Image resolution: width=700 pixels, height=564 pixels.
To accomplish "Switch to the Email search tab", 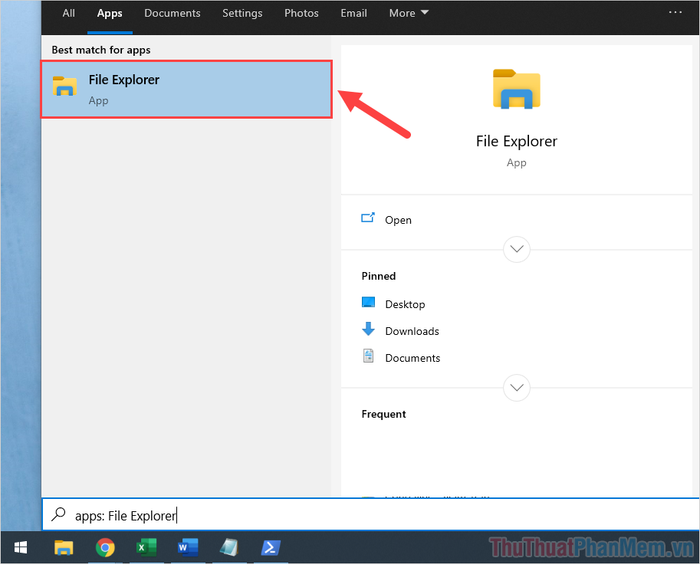I will (354, 13).
